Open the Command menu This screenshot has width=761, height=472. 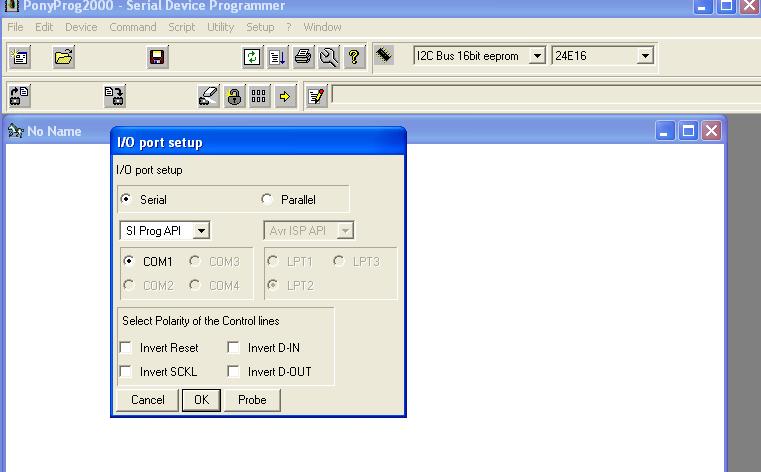[x=132, y=27]
